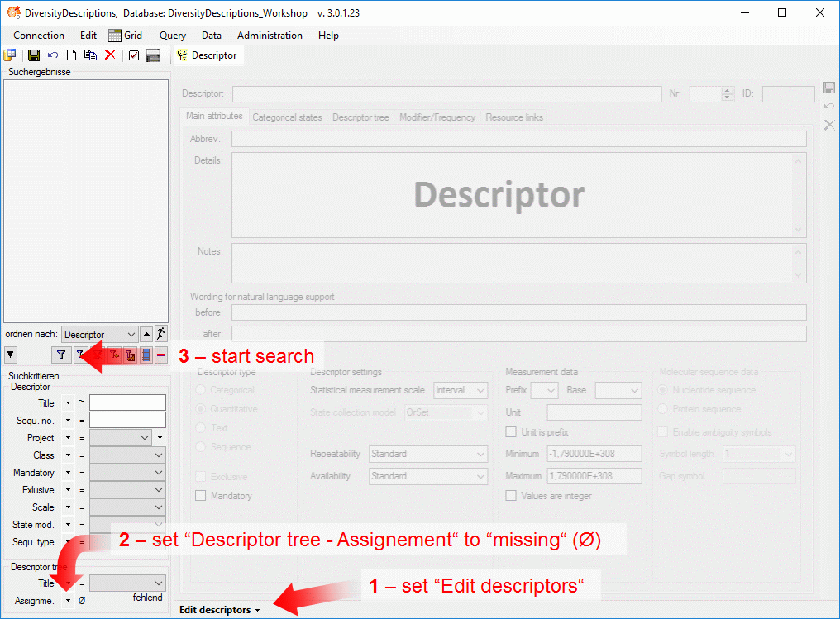Toggle the Unit is prefix checkbox
This screenshot has height=619, width=840.
coord(511,432)
